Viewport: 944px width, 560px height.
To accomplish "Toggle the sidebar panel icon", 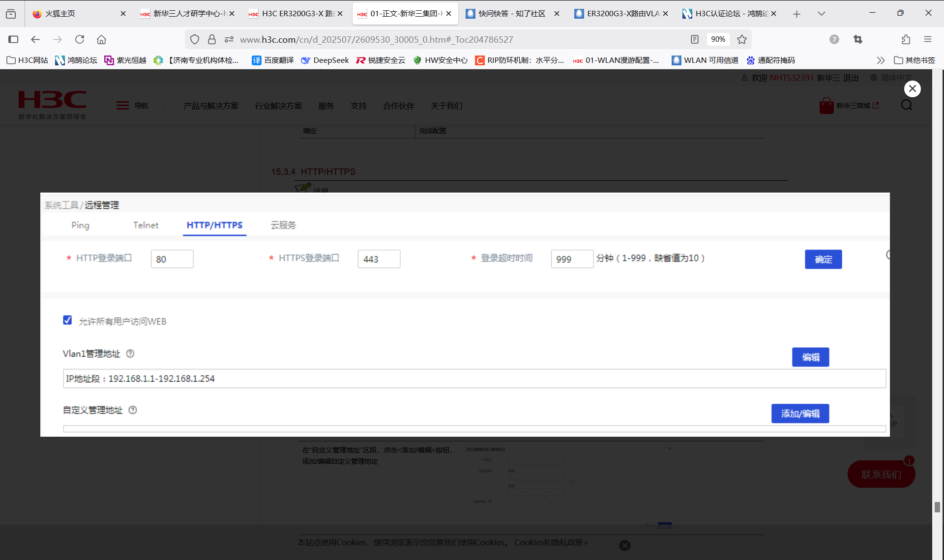I will [13, 39].
